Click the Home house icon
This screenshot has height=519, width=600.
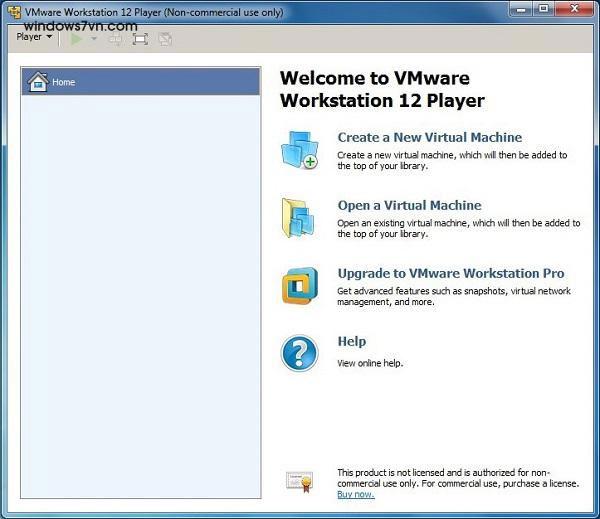[37, 82]
